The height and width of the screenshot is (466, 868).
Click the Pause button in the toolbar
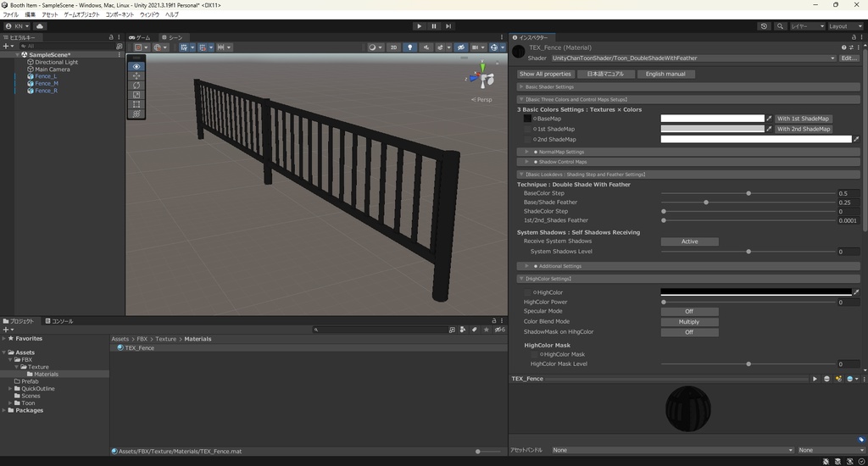coord(433,26)
